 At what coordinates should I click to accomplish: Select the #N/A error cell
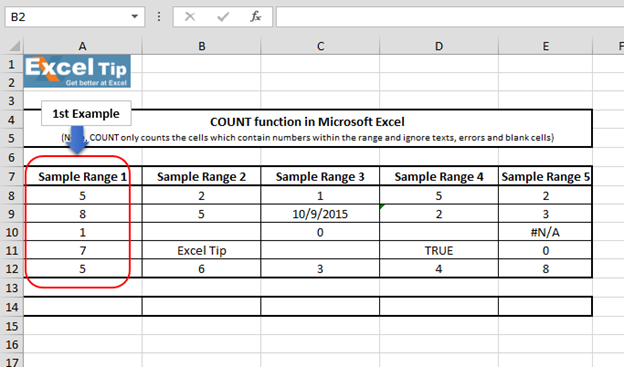[x=546, y=232]
